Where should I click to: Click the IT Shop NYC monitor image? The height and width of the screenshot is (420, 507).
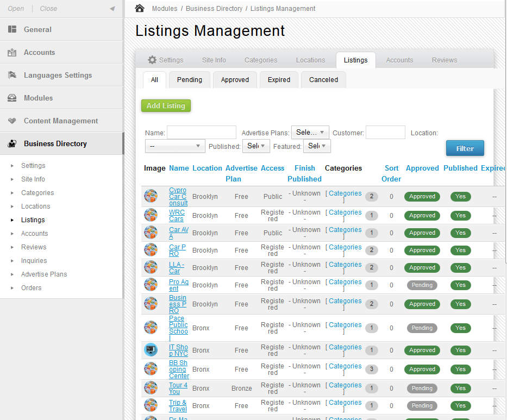tap(151, 350)
